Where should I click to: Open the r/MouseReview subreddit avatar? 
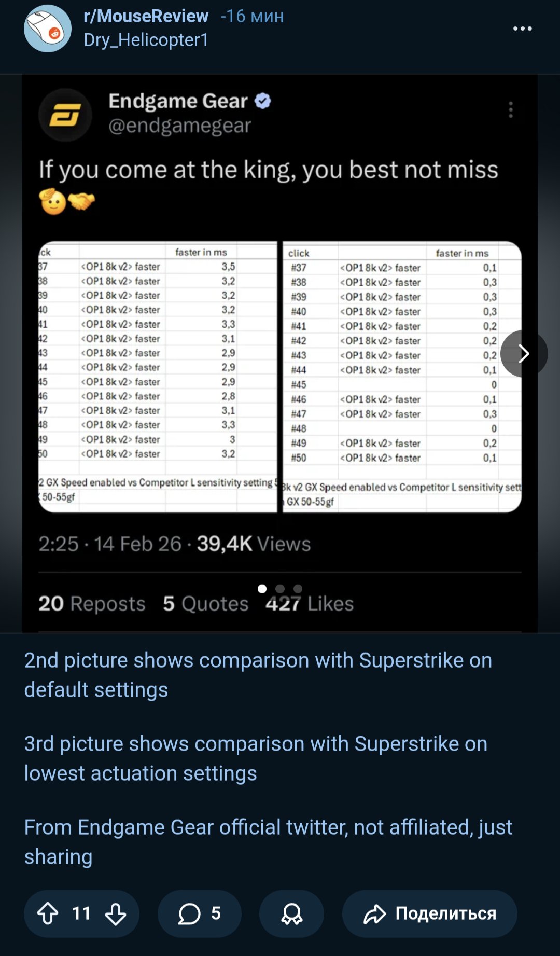coord(48,29)
